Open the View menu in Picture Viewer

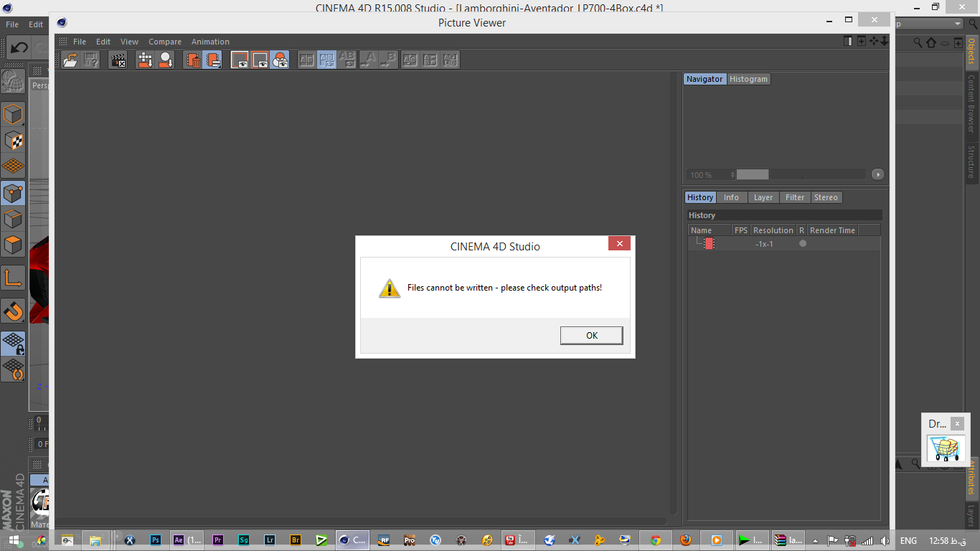tap(129, 42)
